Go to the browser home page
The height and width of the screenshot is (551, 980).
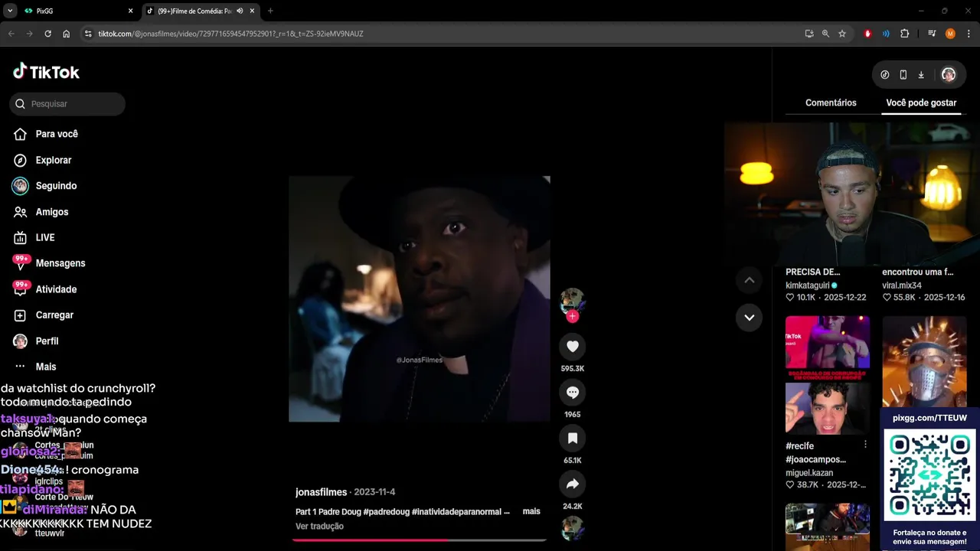click(67, 34)
